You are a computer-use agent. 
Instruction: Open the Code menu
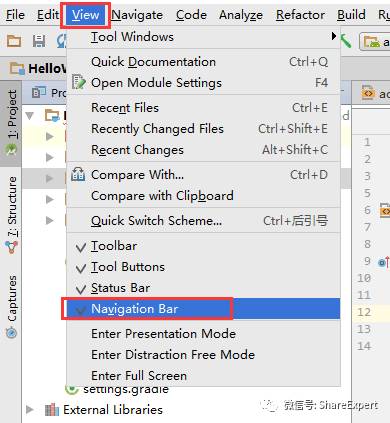(191, 15)
